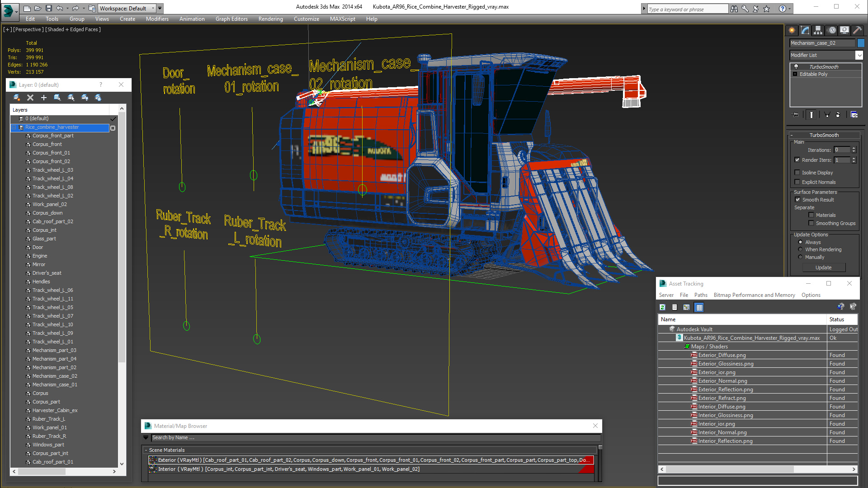Open the Modify command panel tab
868x488 pixels.
point(805,30)
